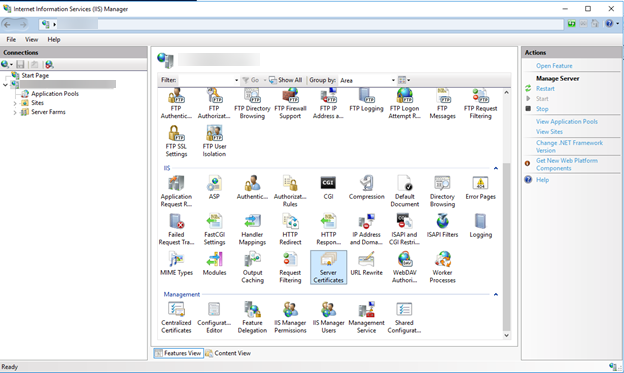Viewport: 624px width, 373px height.
Task: Open Worker Processes feature
Action: [442, 268]
